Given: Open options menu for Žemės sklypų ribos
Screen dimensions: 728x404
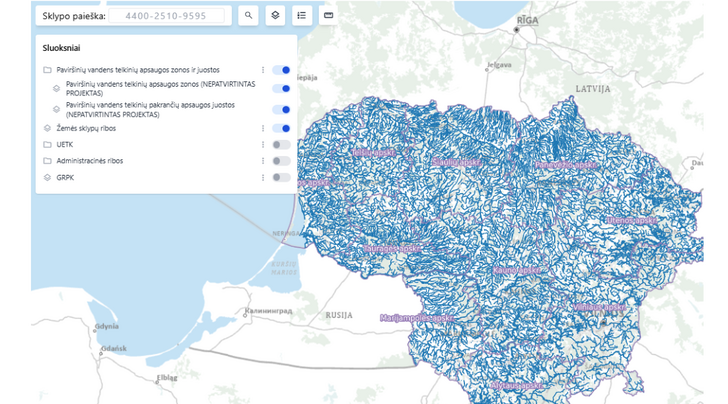Looking at the screenshot, I should pos(263,128).
